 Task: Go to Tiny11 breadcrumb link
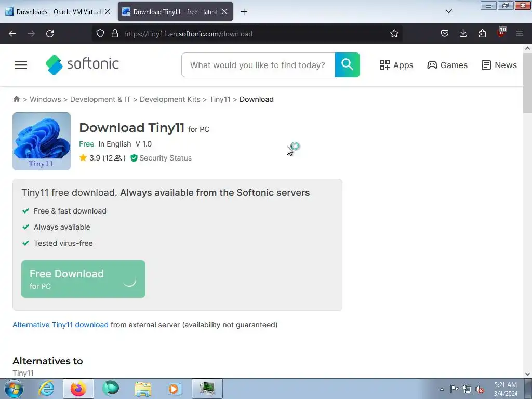click(x=220, y=99)
